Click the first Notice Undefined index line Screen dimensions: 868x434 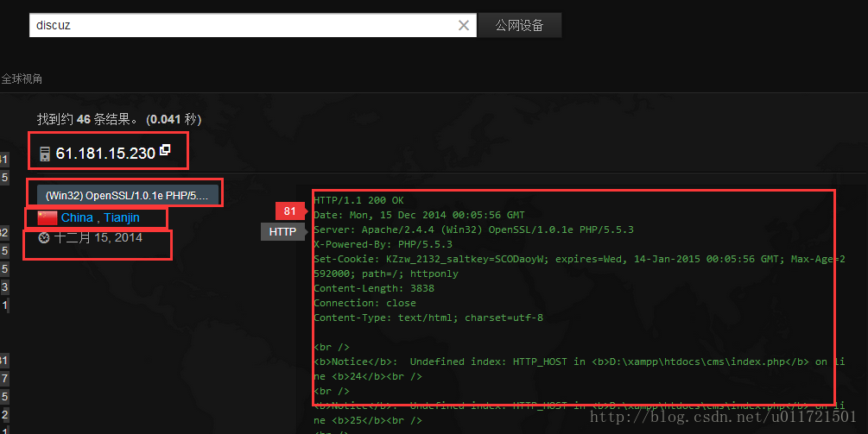[x=579, y=368]
